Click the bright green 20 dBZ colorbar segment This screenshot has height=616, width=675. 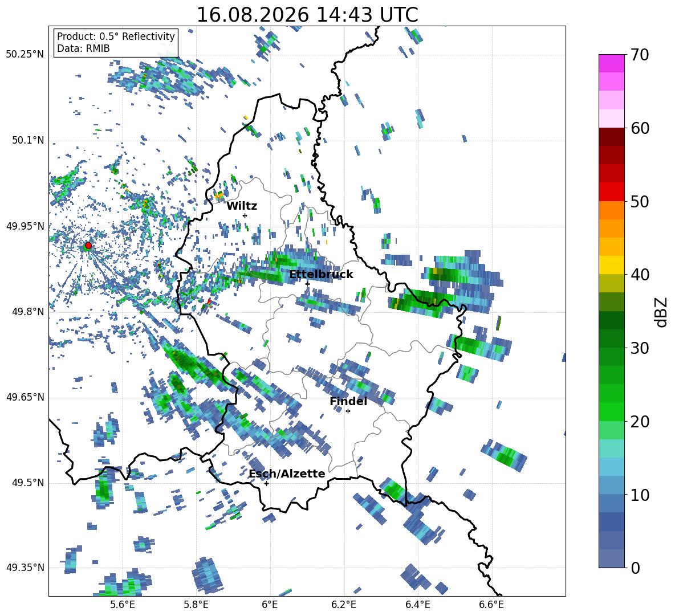pos(611,411)
